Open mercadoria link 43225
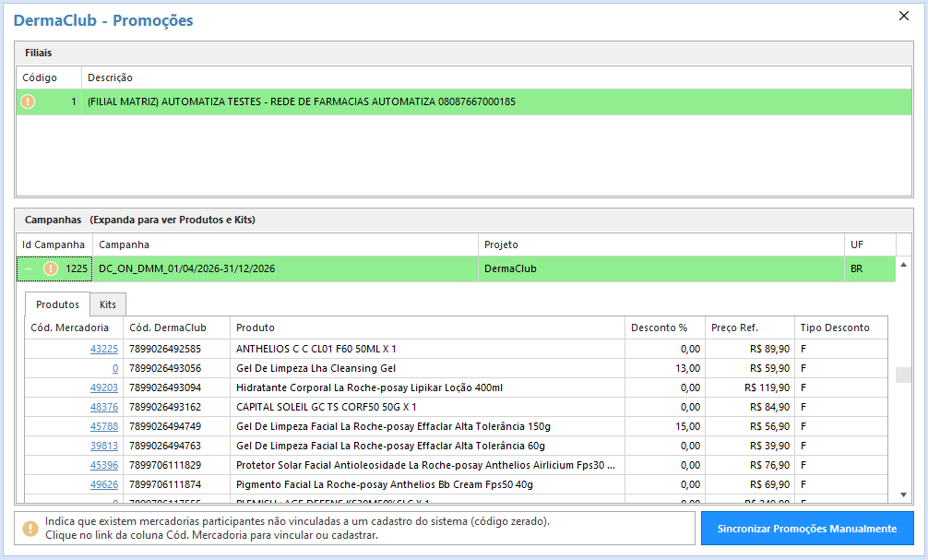Image resolution: width=928 pixels, height=560 pixels. (x=104, y=350)
